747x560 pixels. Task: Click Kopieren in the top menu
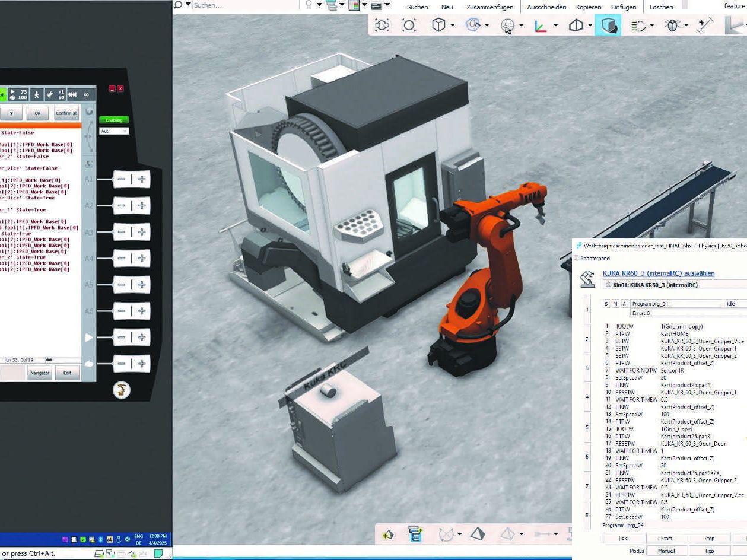point(589,7)
